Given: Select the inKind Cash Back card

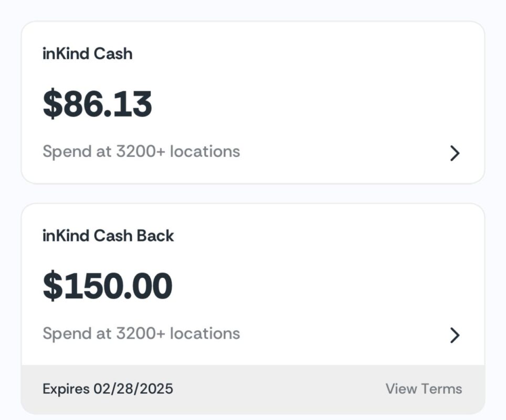Looking at the screenshot, I should click(x=252, y=283).
